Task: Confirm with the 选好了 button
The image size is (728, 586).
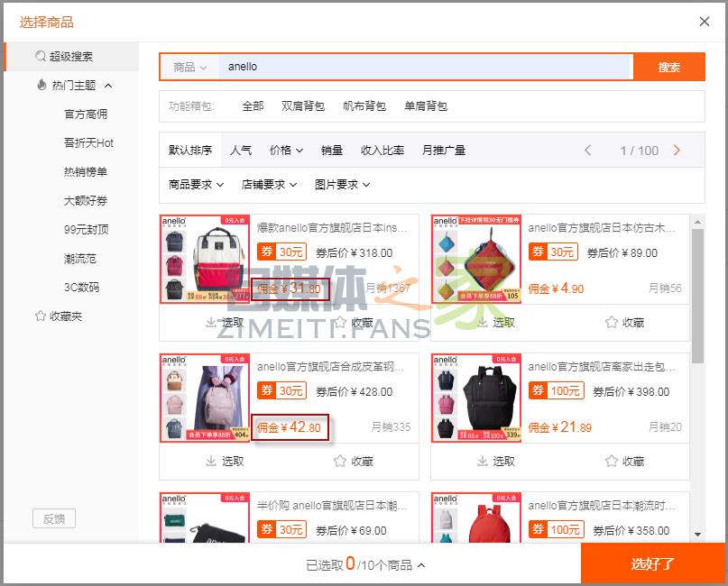Action: tap(652, 564)
